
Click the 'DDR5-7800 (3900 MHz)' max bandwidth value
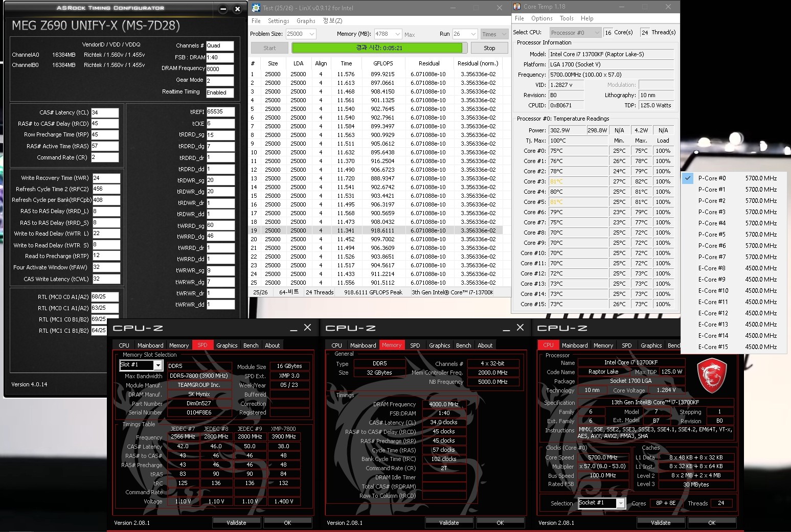coord(199,376)
